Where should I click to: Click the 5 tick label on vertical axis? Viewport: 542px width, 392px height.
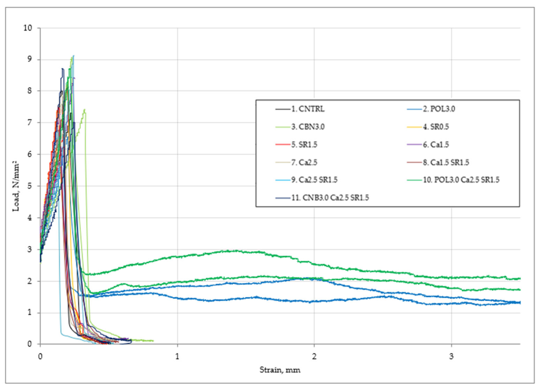point(29,186)
